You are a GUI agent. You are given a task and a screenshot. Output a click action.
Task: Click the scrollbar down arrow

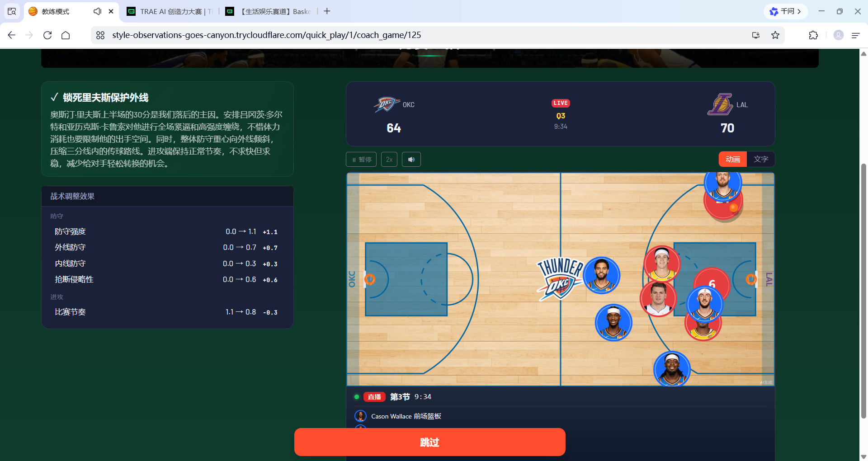click(863, 456)
